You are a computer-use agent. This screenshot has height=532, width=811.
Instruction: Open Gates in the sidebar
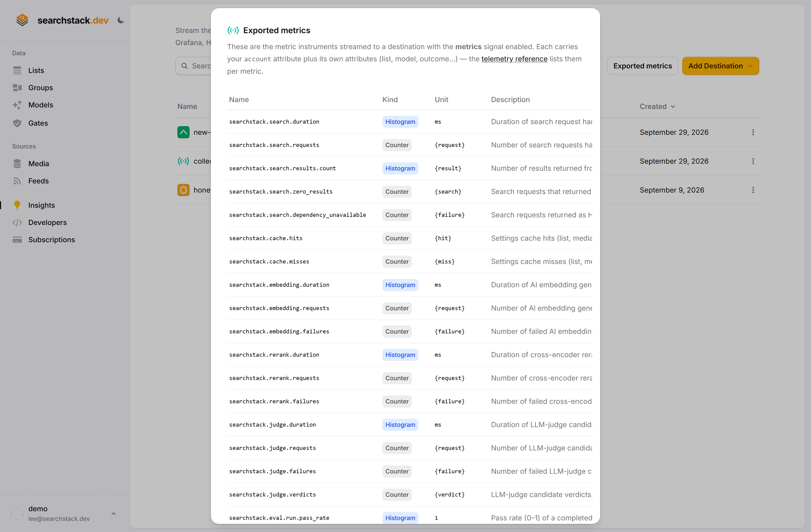(x=38, y=123)
